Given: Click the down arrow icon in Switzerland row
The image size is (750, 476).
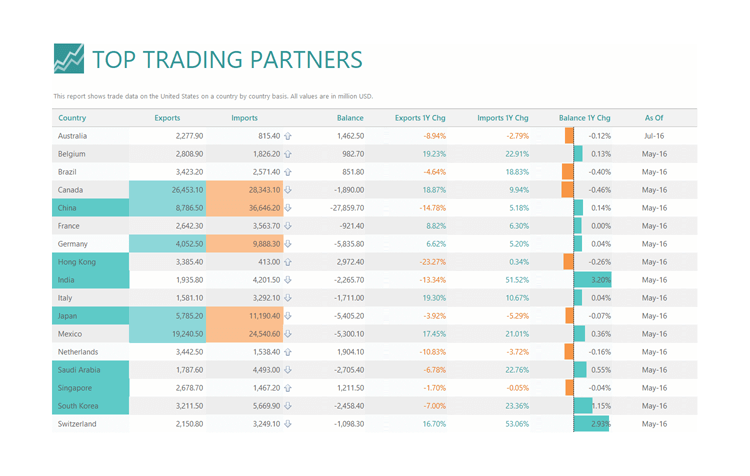Looking at the screenshot, I should coord(287,424).
